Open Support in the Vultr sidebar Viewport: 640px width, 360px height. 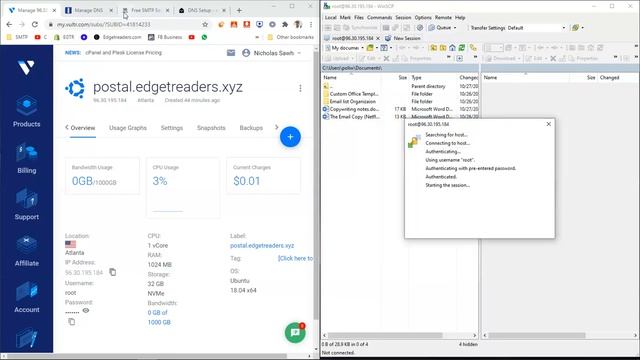pyautogui.click(x=27, y=204)
